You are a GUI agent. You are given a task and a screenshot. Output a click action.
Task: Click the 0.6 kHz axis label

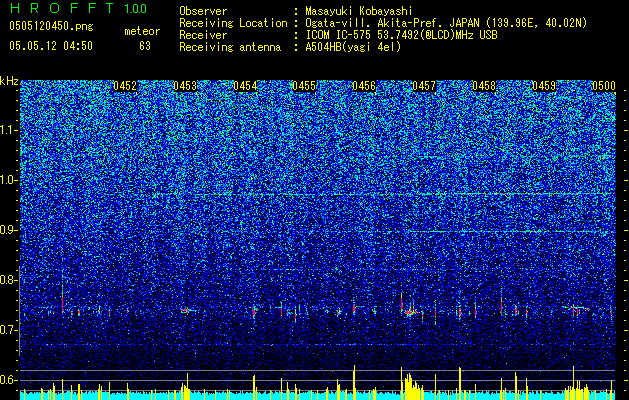coord(8,380)
